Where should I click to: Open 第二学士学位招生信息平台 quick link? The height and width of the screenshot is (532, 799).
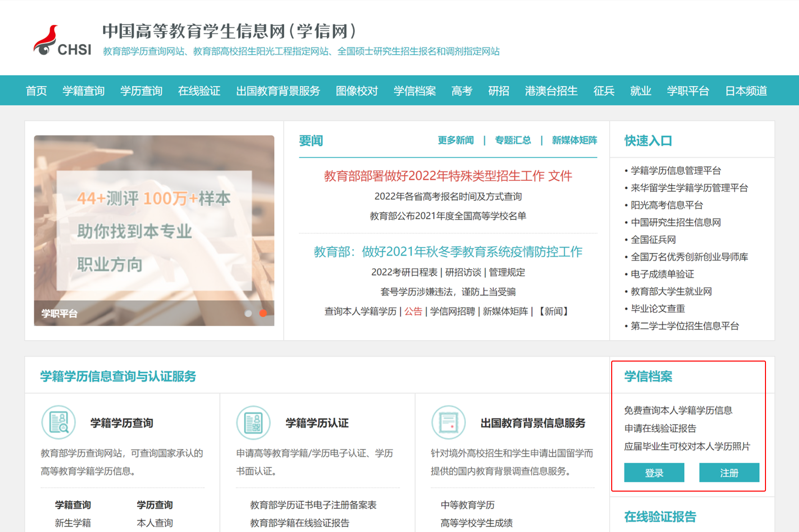pos(685,326)
